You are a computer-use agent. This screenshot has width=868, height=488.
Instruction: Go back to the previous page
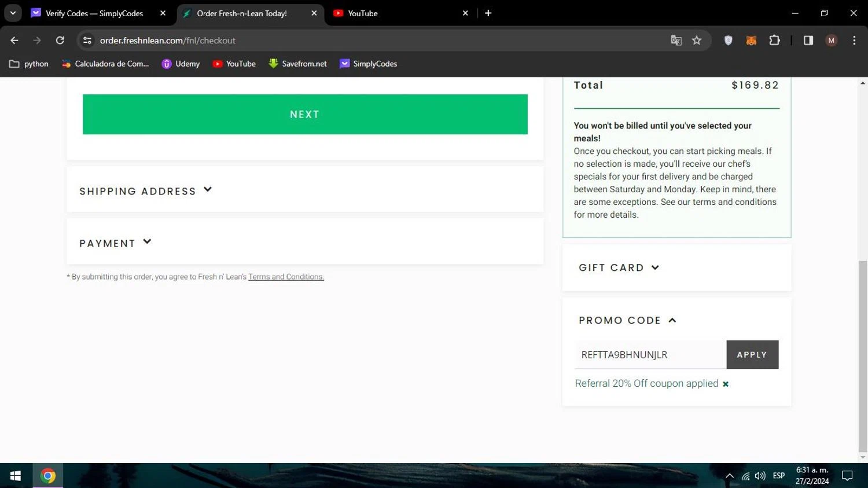[14, 41]
